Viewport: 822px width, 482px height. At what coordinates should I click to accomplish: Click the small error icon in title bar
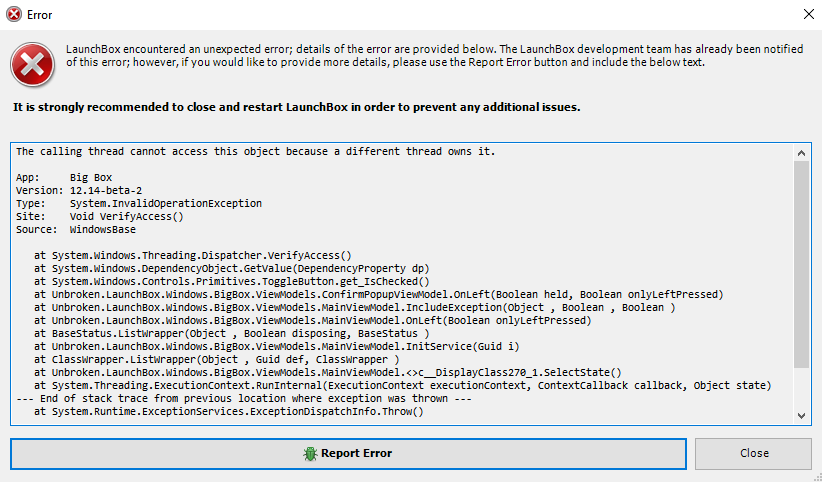click(x=14, y=15)
